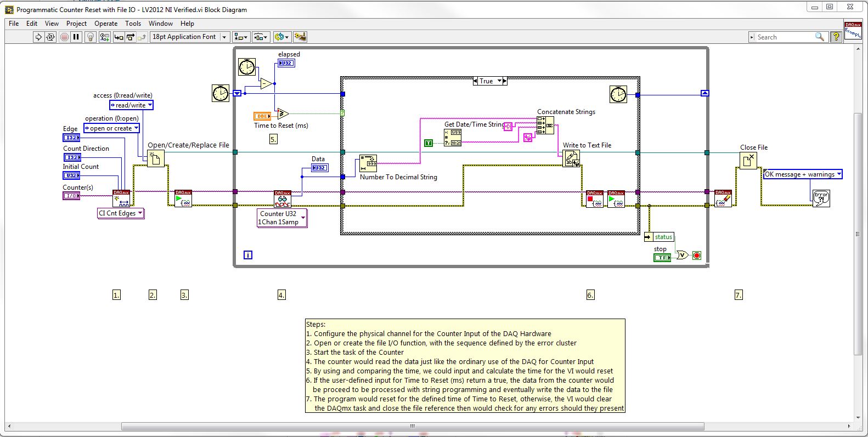Click the Step Out button

(x=142, y=37)
